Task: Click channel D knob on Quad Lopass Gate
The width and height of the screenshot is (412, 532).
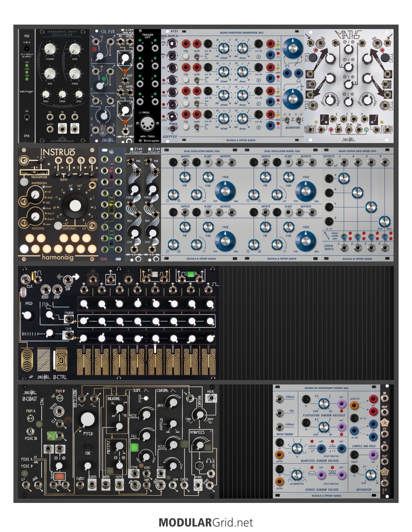Action: coord(384,221)
